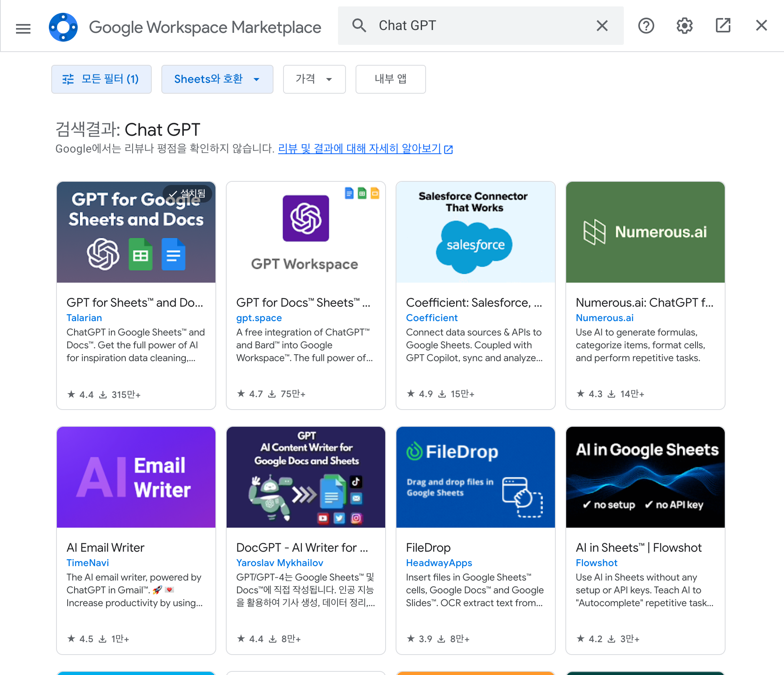
Task: Open the Numerous.ai developer link
Action: tap(605, 318)
